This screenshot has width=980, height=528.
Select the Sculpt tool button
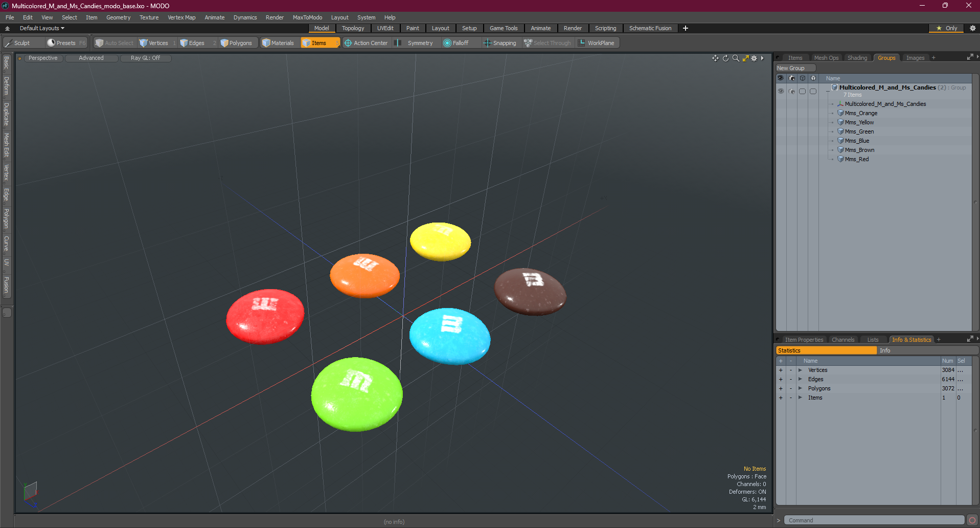point(23,43)
